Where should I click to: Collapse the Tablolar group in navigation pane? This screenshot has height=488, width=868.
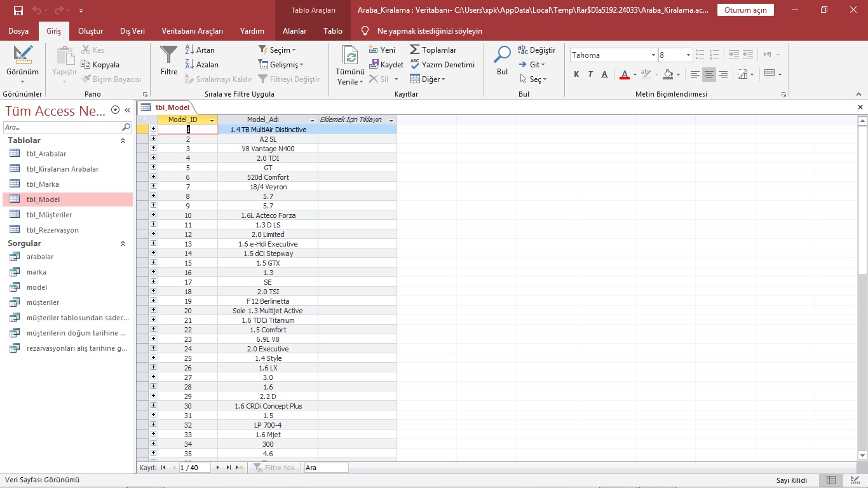[x=123, y=140]
